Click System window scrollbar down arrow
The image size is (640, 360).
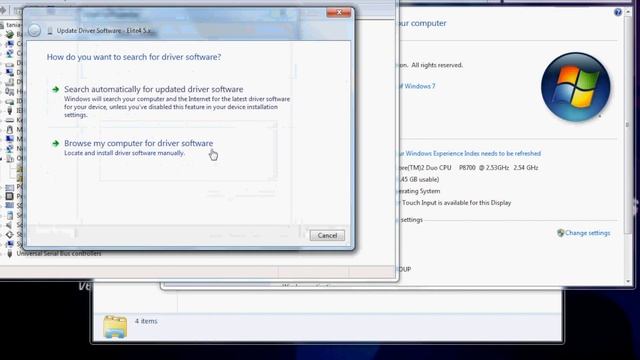pyautogui.click(x=628, y=281)
